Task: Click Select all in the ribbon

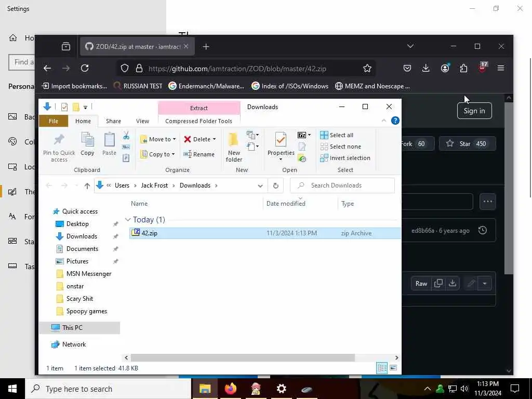Action: (x=337, y=135)
